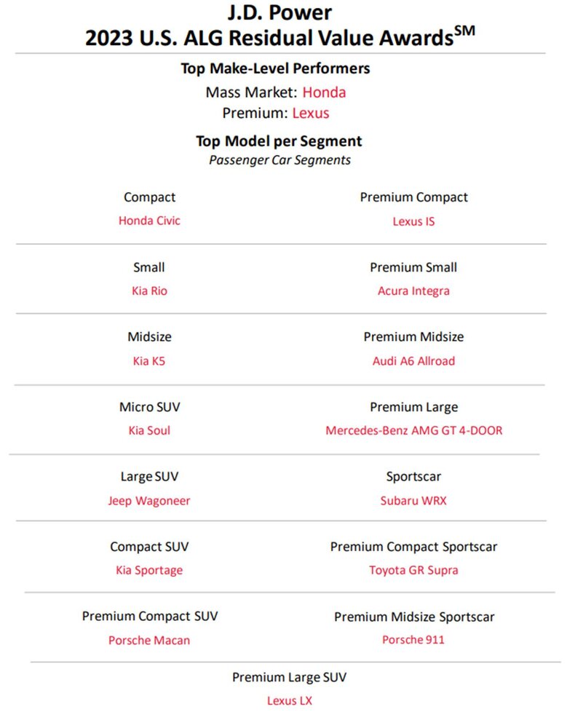Select the Top Model per Segment heading
567x728 pixels.
tap(279, 141)
